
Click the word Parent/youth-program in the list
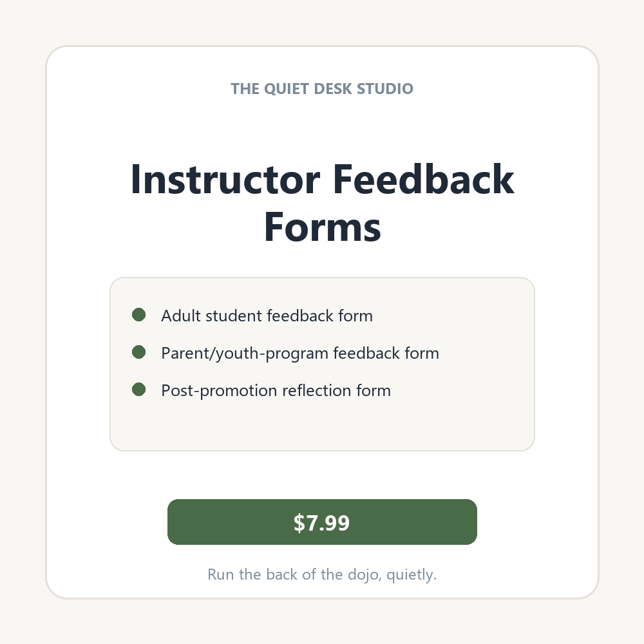[x=245, y=353]
